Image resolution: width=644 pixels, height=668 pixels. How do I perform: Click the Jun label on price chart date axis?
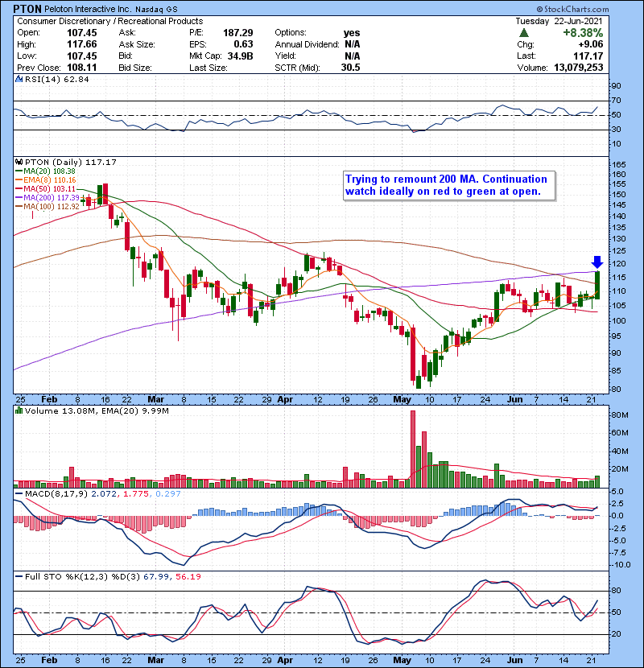pyautogui.click(x=514, y=400)
